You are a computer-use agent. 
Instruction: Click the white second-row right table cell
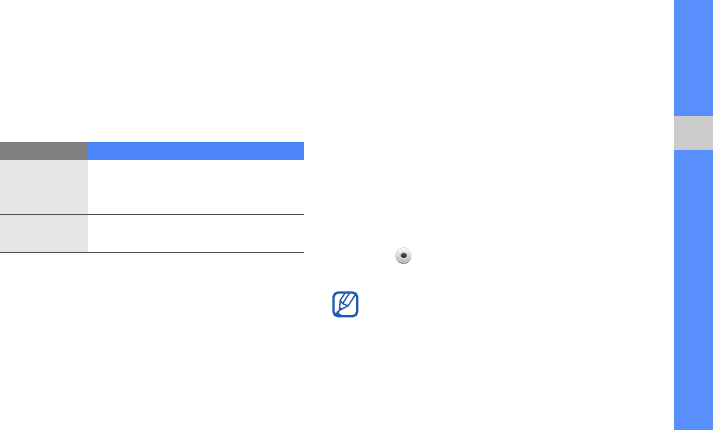(x=196, y=233)
